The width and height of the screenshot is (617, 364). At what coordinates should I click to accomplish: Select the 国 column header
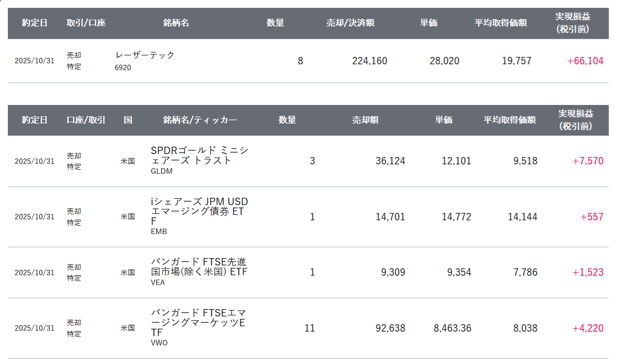[x=128, y=120]
